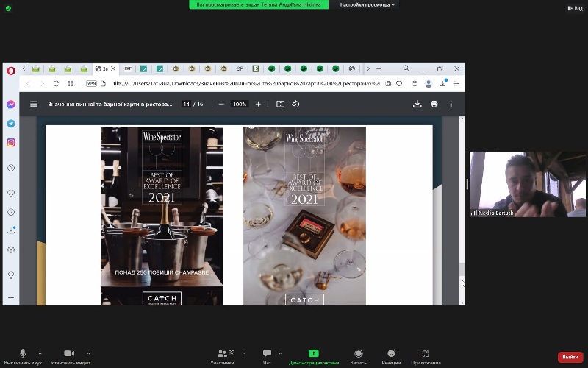Open the Instagram sidebar icon in Opera

coord(11,142)
